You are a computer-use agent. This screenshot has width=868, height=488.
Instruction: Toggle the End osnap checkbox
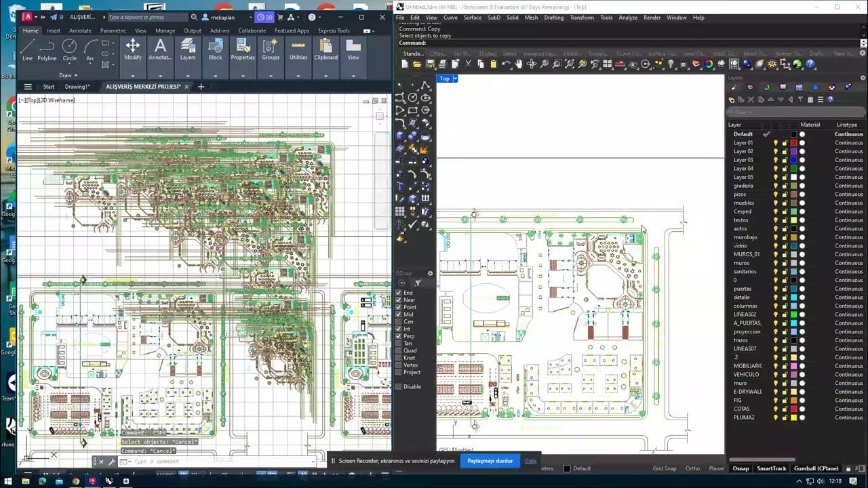(x=399, y=293)
